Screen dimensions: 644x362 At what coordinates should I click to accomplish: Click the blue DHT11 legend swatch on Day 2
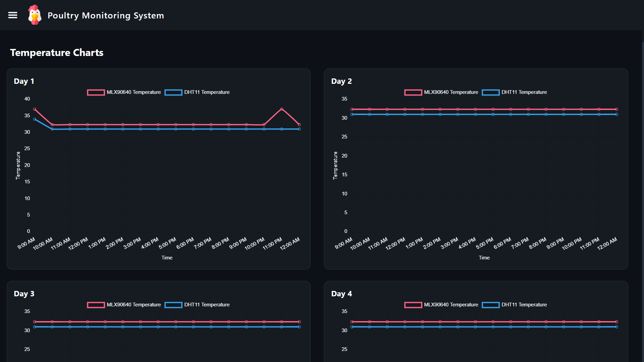pyautogui.click(x=491, y=93)
